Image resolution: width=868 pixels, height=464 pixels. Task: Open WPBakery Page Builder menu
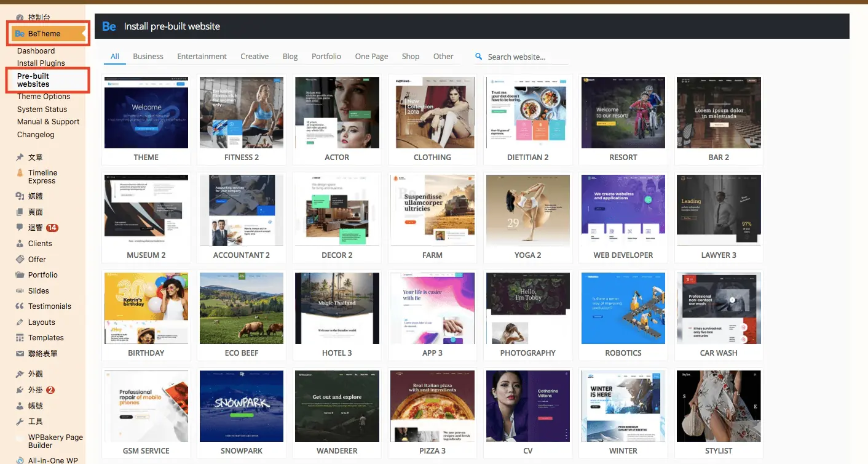pyautogui.click(x=55, y=441)
